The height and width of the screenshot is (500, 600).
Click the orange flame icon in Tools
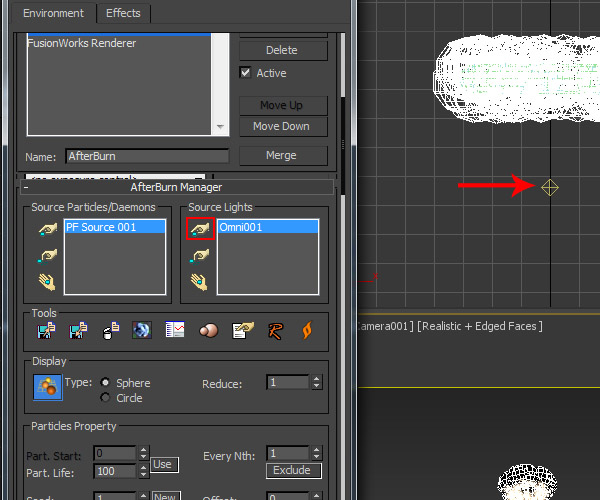[x=307, y=331]
